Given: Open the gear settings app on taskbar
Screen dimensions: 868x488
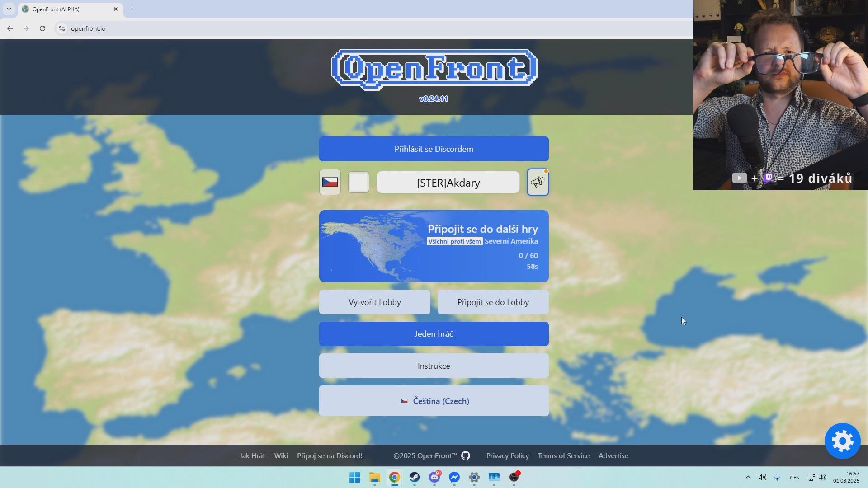Looking at the screenshot, I should [x=474, y=477].
